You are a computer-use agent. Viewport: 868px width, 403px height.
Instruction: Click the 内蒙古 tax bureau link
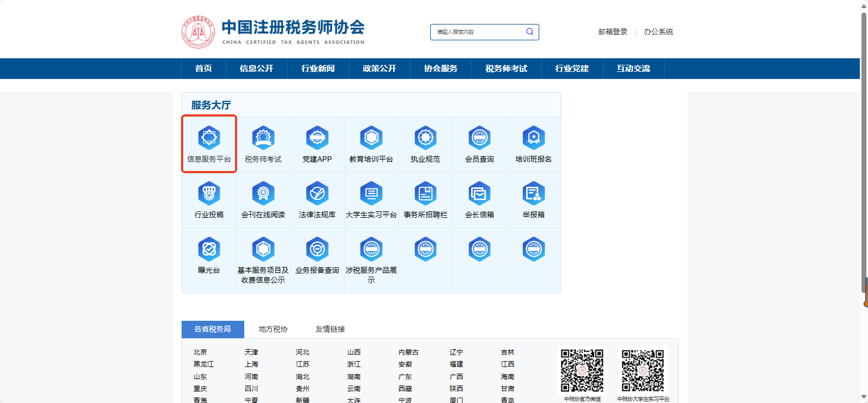[408, 352]
